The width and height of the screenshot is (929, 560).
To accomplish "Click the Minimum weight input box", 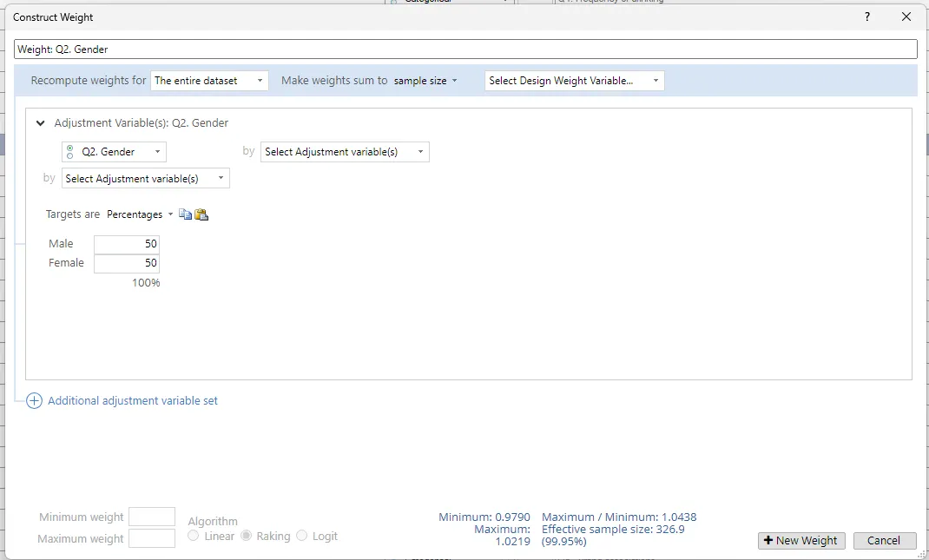I will pyautogui.click(x=152, y=517).
